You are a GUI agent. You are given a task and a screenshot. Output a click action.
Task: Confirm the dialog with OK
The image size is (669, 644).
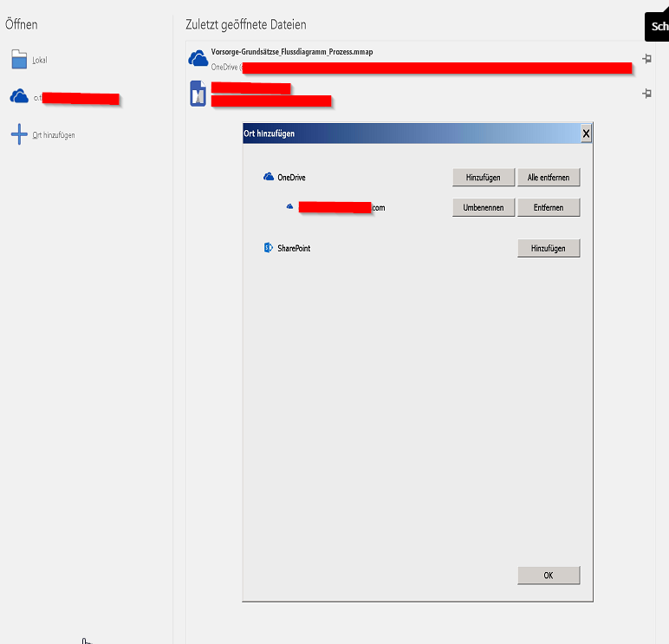coord(549,576)
